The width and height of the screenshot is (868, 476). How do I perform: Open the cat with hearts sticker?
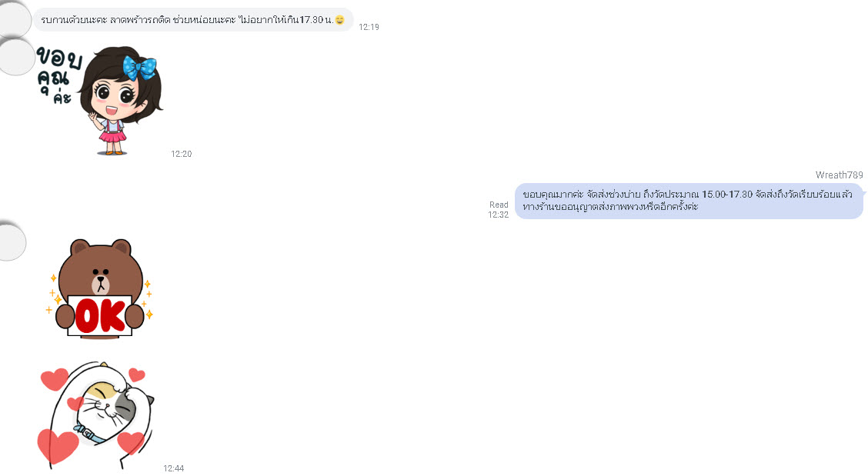pyautogui.click(x=97, y=415)
